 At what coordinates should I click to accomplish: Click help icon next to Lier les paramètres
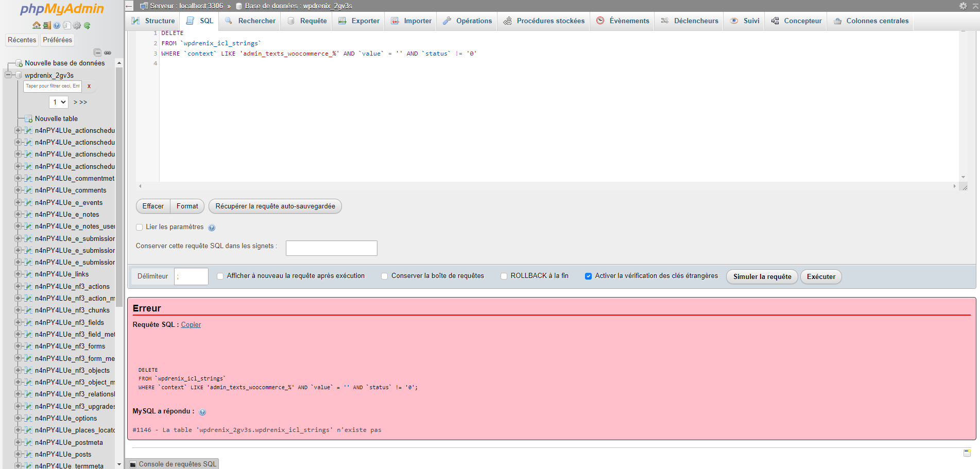tap(212, 228)
